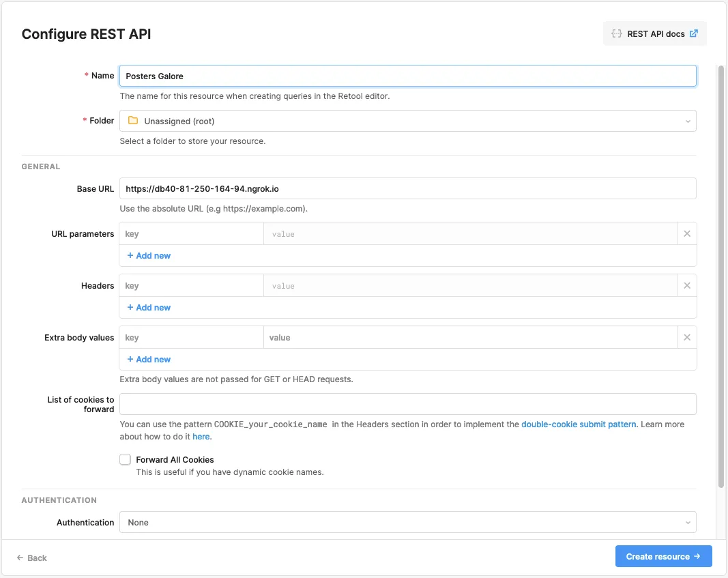Screen dimensions: 728x578
Task: Add new extra body value
Action: coord(149,360)
